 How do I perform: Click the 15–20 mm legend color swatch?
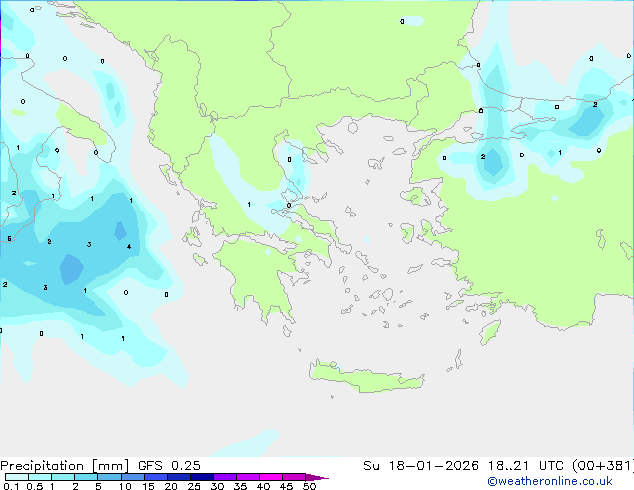pyautogui.click(x=155, y=477)
